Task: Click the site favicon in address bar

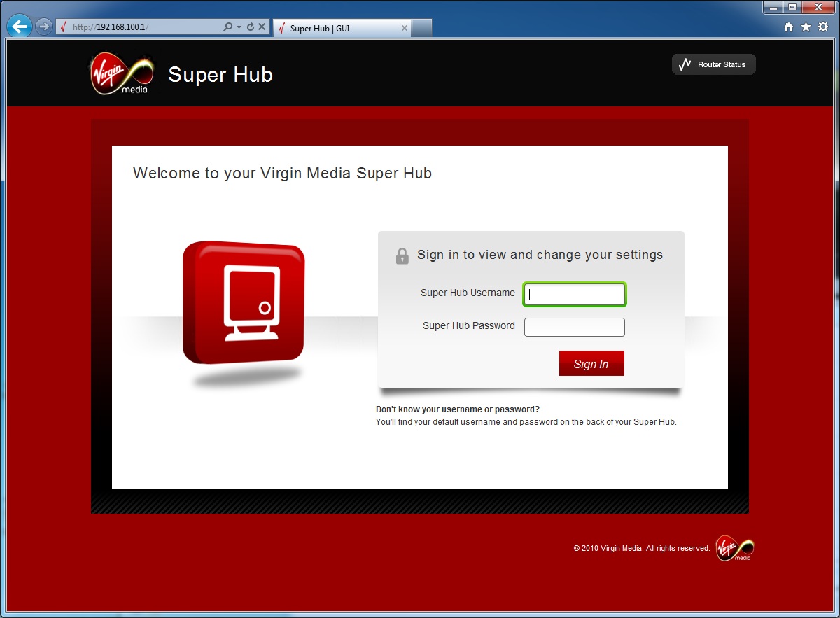Action: click(64, 27)
